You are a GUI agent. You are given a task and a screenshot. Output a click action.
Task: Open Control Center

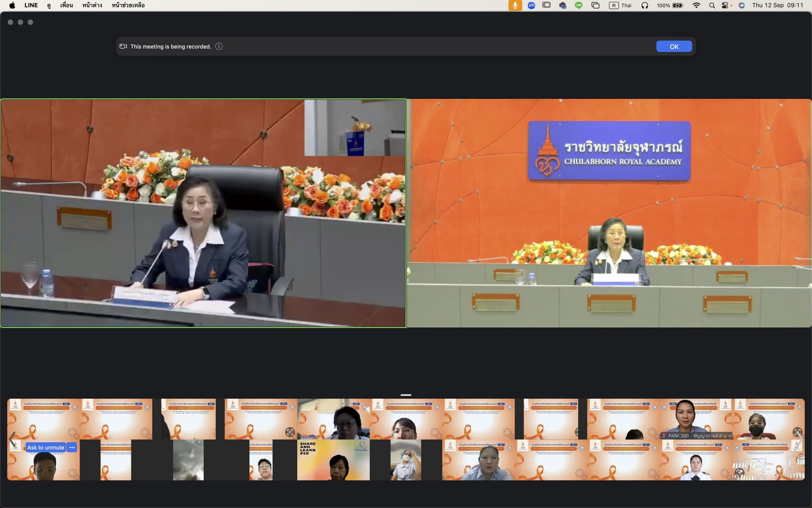pos(726,5)
